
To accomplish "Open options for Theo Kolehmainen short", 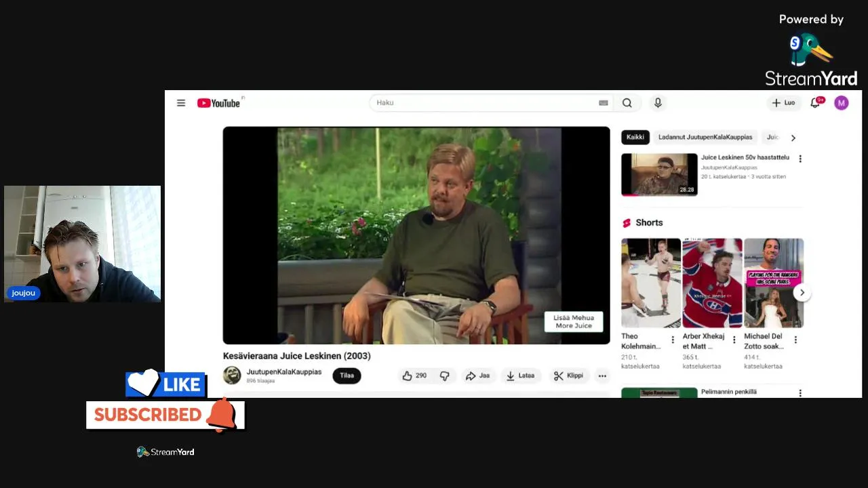I will coord(673,340).
